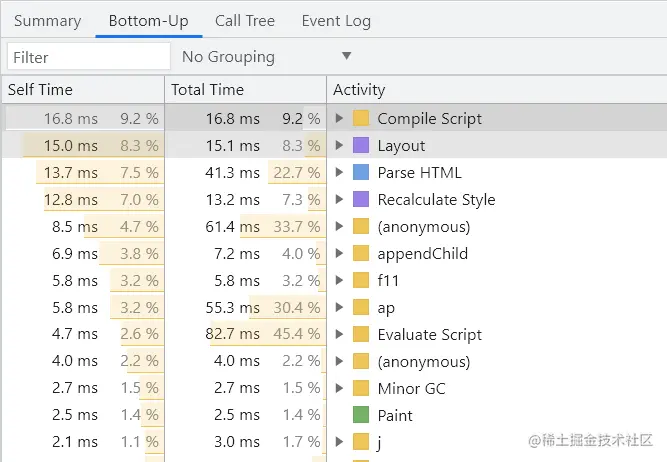Viewport: 667px width, 462px height.
Task: Click the yellow Evaluate Script category icon
Action: [x=361, y=335]
